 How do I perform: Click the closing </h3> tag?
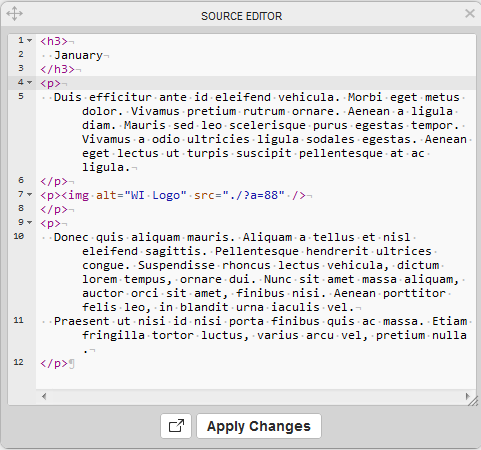click(x=57, y=69)
